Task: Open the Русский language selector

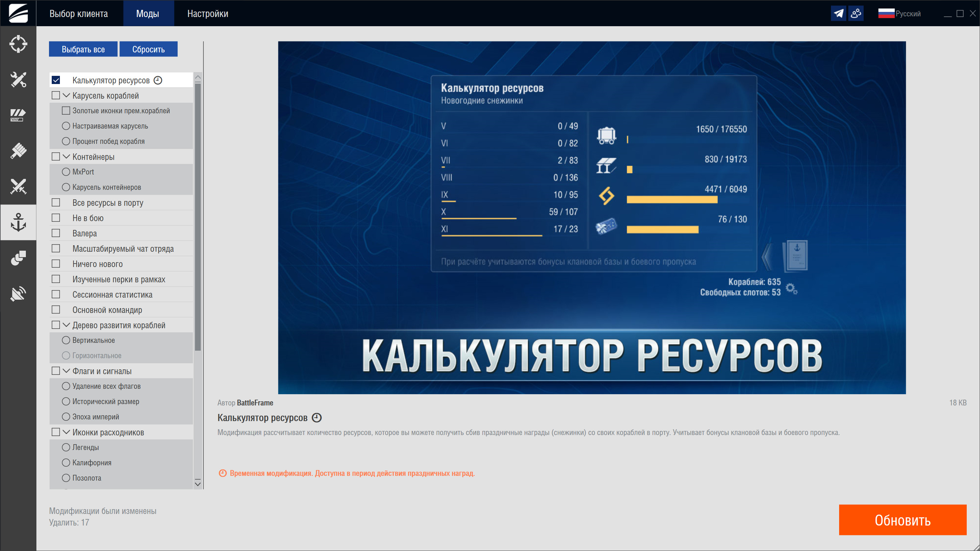Action: [899, 14]
